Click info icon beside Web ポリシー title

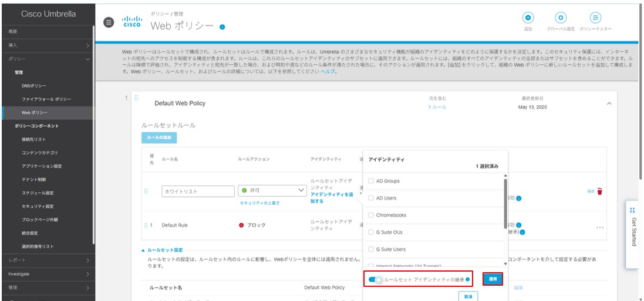pos(222,26)
